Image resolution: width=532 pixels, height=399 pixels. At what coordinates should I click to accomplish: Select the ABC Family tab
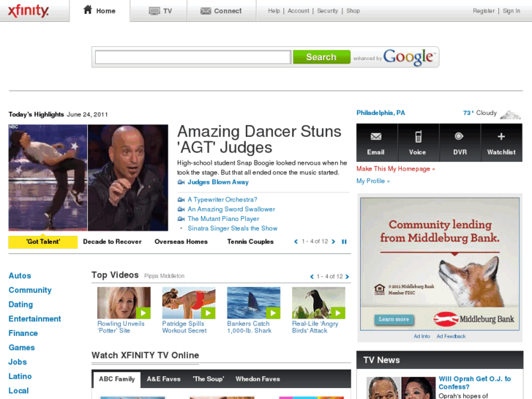tap(116, 379)
